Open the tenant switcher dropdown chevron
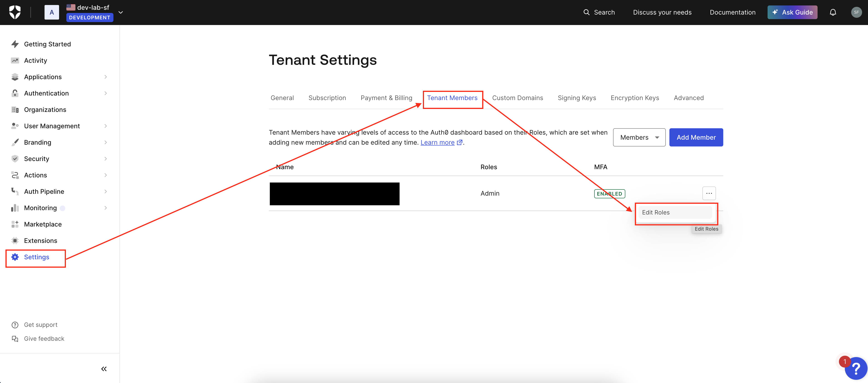Image resolution: width=868 pixels, height=383 pixels. [121, 13]
